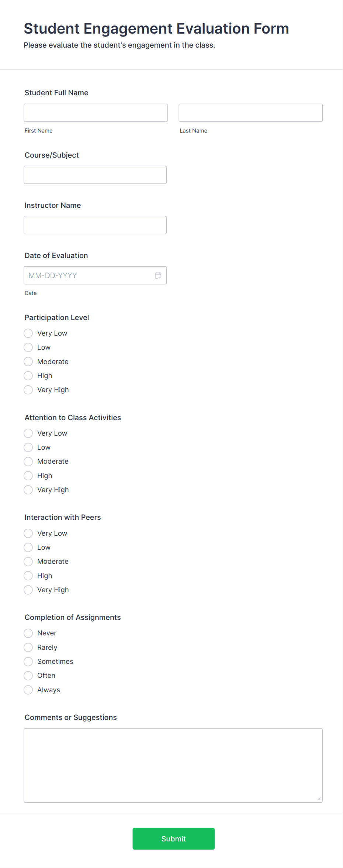Click the Instructor Name field
Image resolution: width=343 pixels, height=868 pixels.
click(95, 225)
